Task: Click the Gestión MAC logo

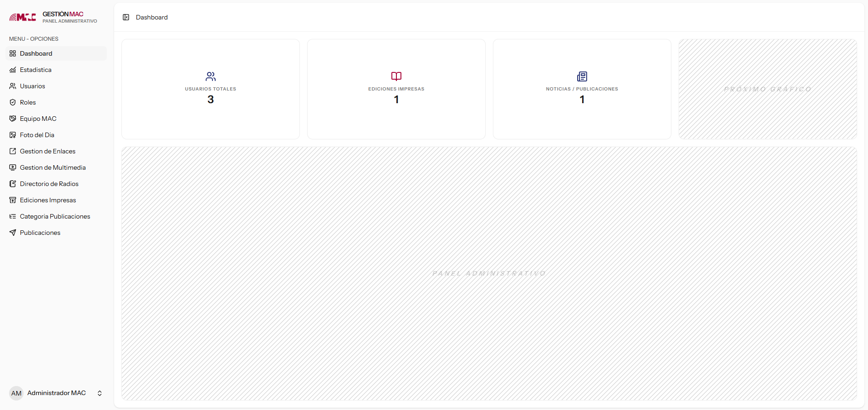Action: (23, 17)
